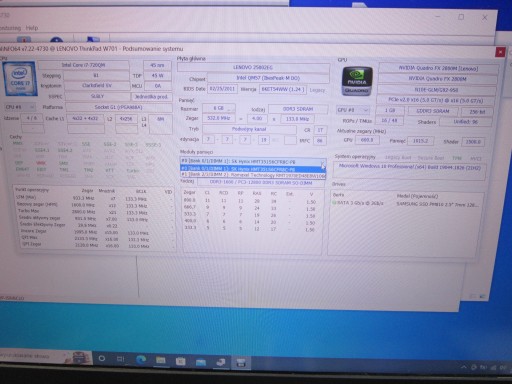Open File Explorer on the taskbar
512x384 pixels.
click(160, 359)
